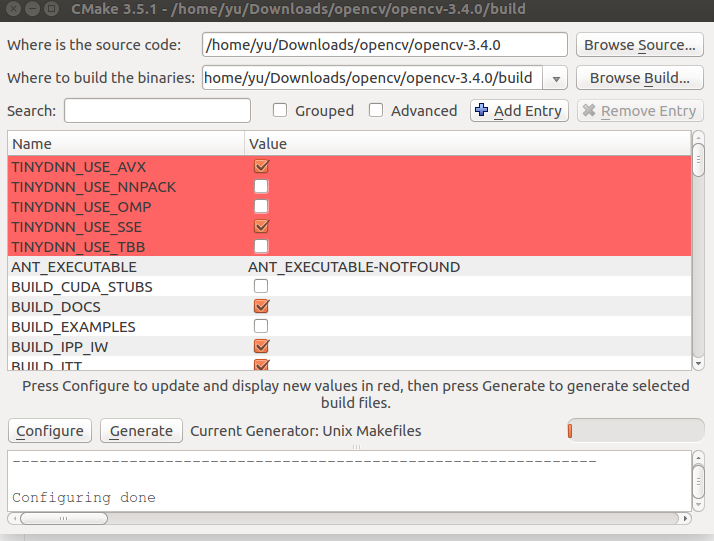The height and width of the screenshot is (541, 714).
Task: Click Browse Build button
Action: 640,78
